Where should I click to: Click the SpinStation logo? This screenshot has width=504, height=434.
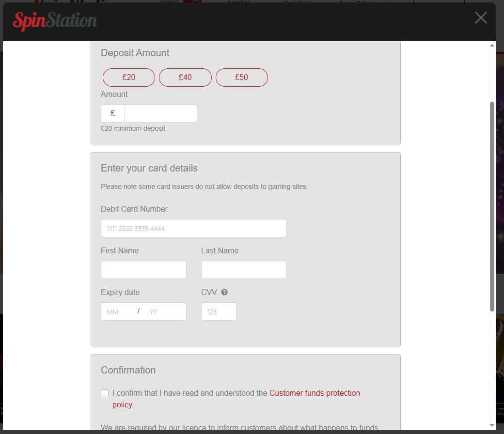(x=55, y=21)
